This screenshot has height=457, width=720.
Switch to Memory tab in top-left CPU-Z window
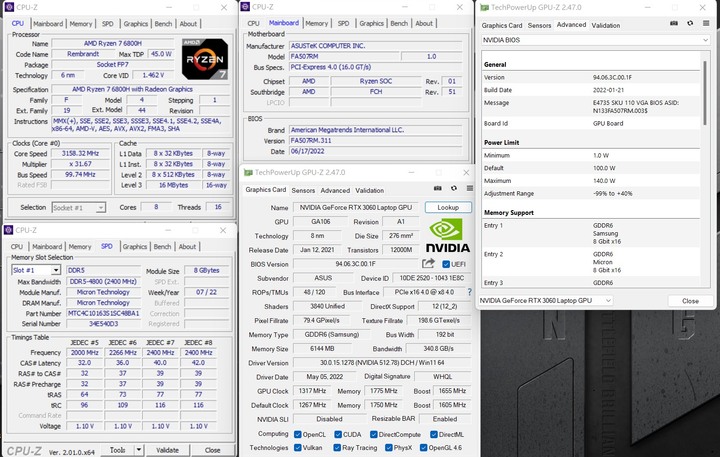click(81, 24)
